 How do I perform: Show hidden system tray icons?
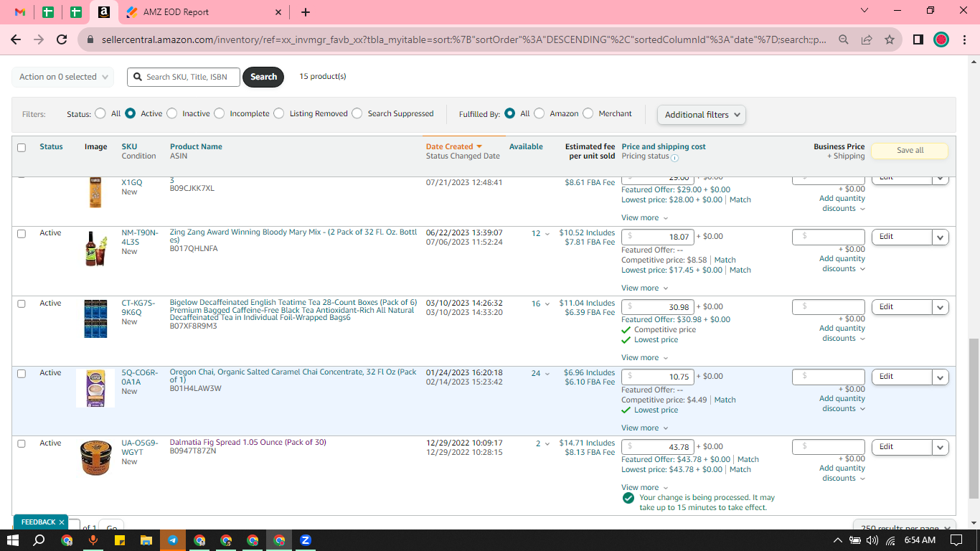tap(837, 540)
